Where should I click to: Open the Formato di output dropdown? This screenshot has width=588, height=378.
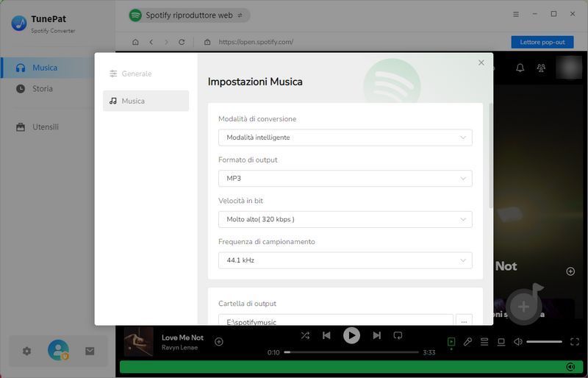click(345, 178)
